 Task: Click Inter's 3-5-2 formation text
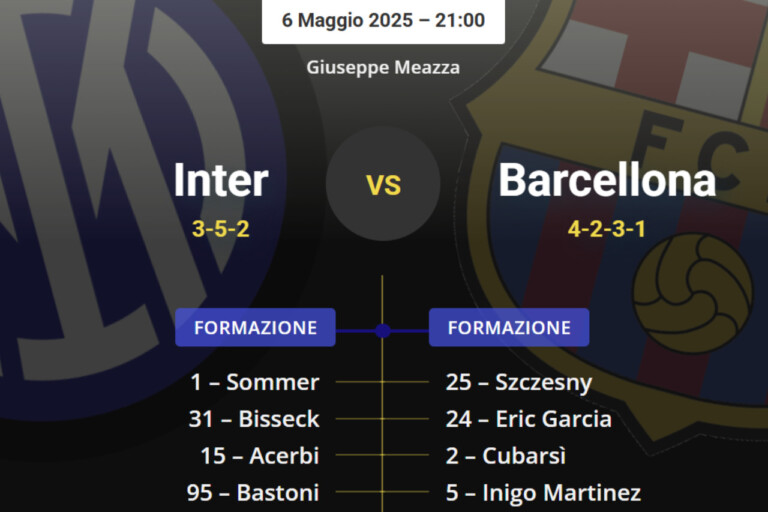click(221, 229)
